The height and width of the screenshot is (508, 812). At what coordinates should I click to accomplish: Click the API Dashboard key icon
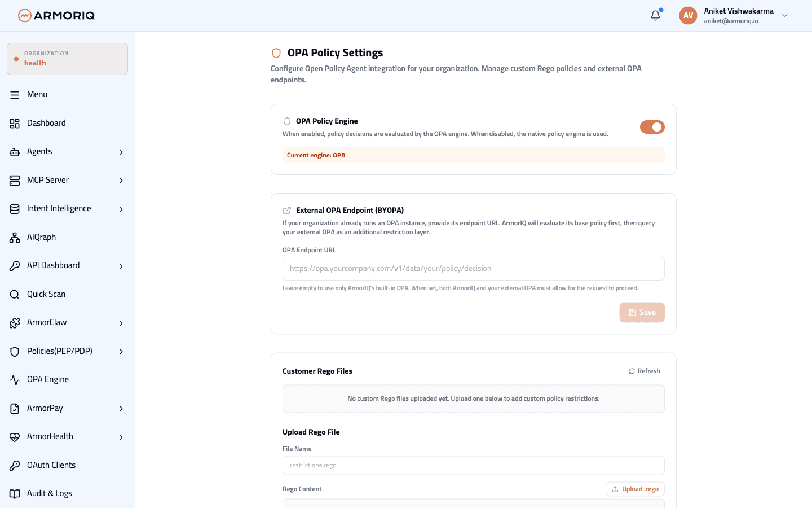(15, 266)
